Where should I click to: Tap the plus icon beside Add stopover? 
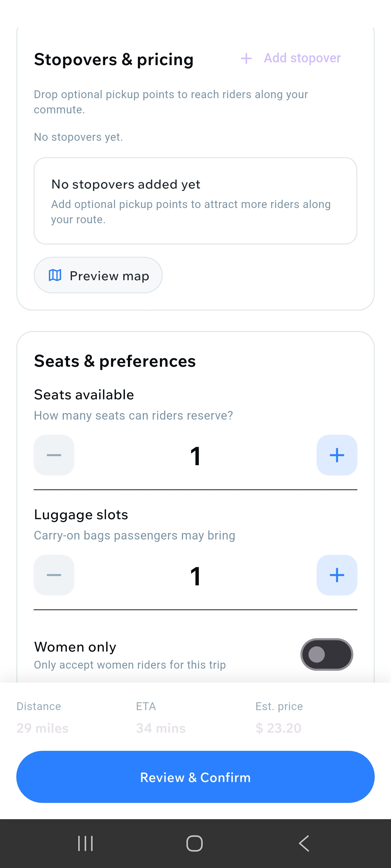pos(247,58)
